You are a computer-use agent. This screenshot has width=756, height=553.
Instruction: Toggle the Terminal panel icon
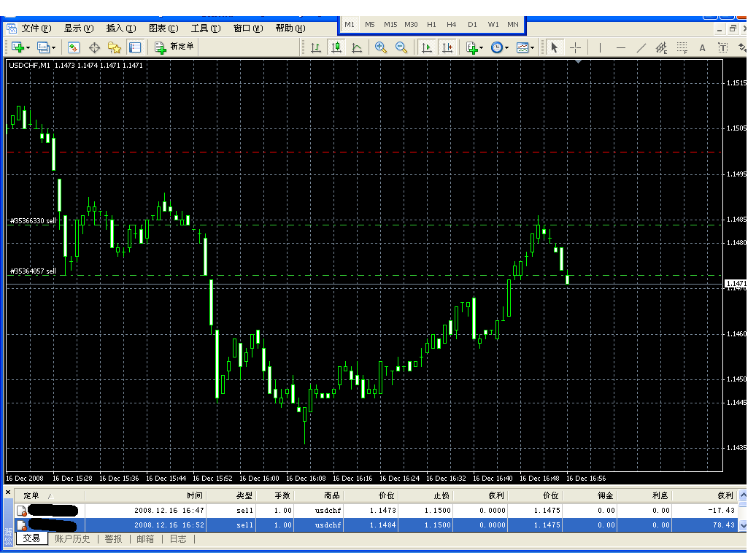pos(135,47)
